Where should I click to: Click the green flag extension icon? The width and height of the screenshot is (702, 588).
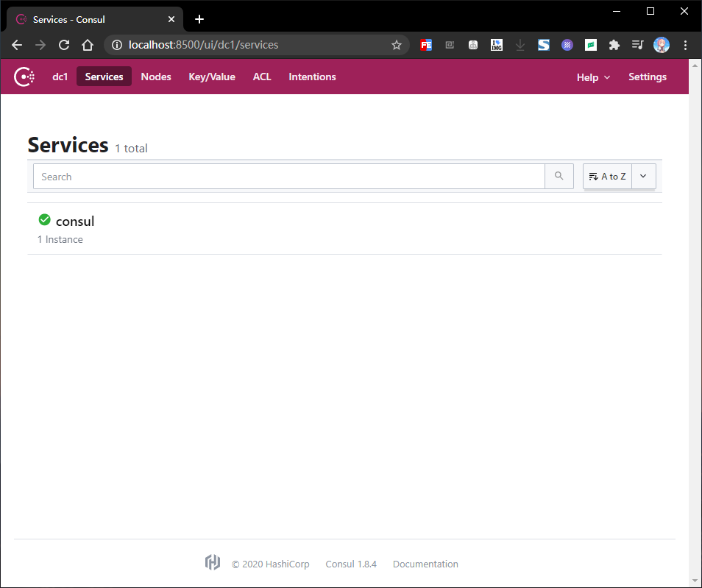[x=591, y=45]
